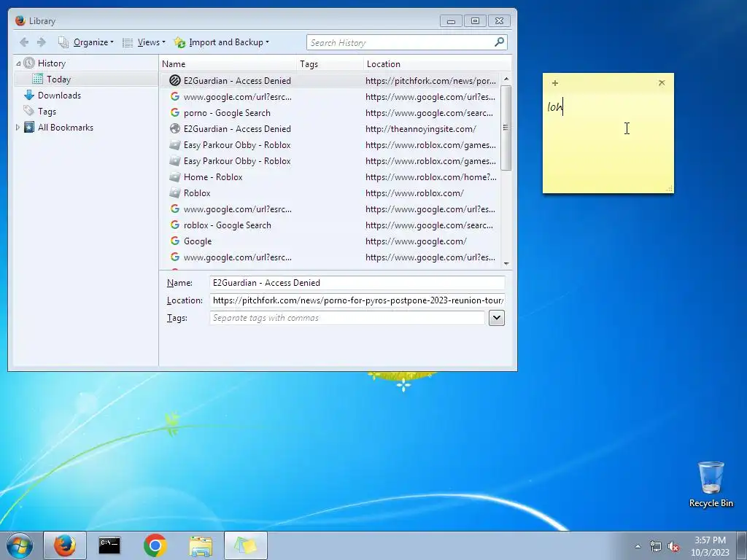Open Import and Backup menu
The height and width of the screenshot is (560, 747).
(x=222, y=42)
